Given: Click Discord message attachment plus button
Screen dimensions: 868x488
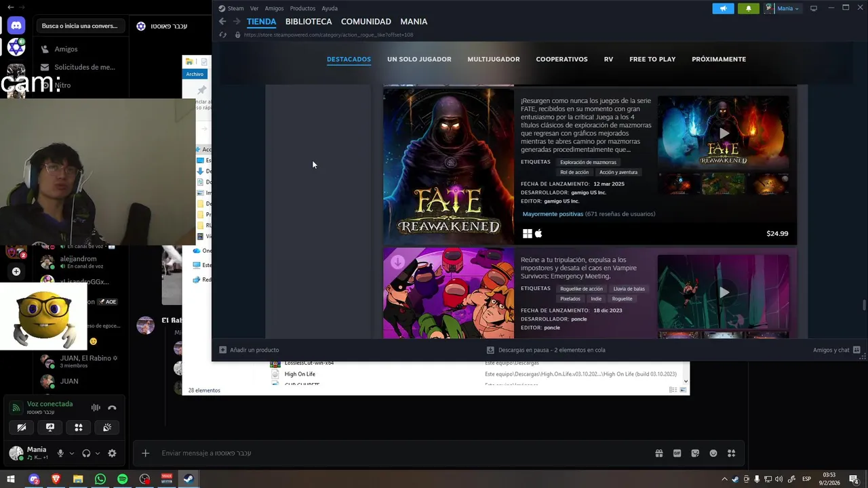Looking at the screenshot, I should [x=145, y=453].
